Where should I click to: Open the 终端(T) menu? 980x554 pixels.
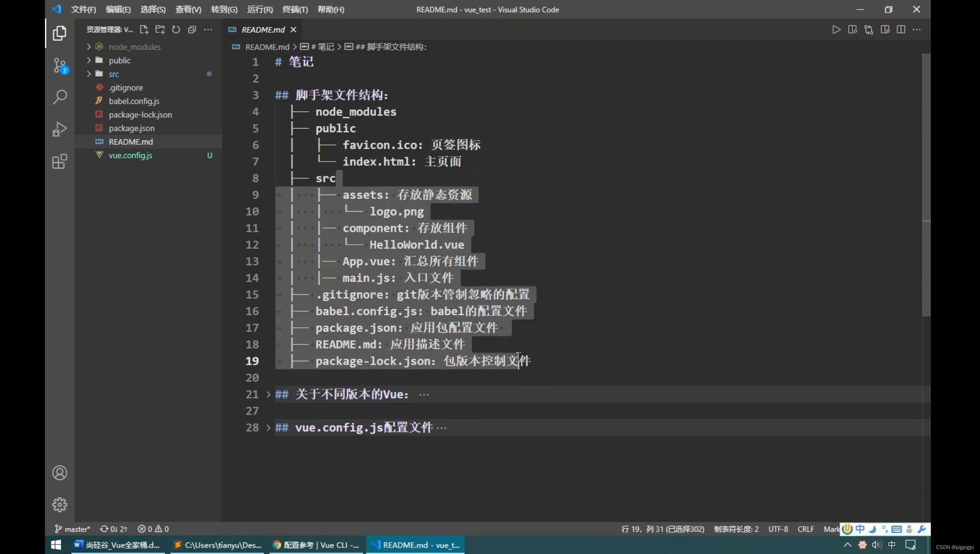(295, 10)
